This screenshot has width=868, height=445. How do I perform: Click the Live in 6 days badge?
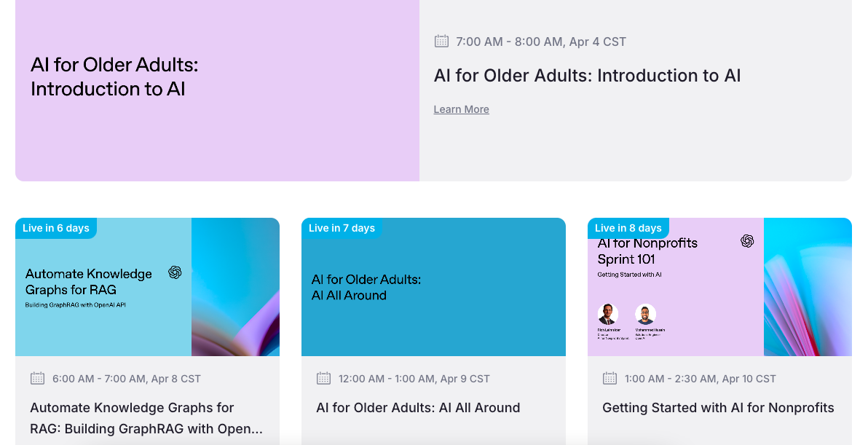click(56, 228)
